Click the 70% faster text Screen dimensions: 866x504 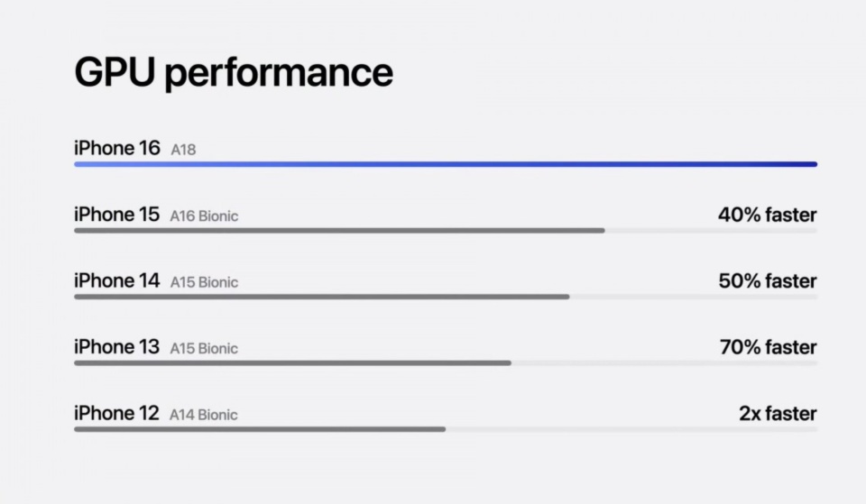[768, 347]
